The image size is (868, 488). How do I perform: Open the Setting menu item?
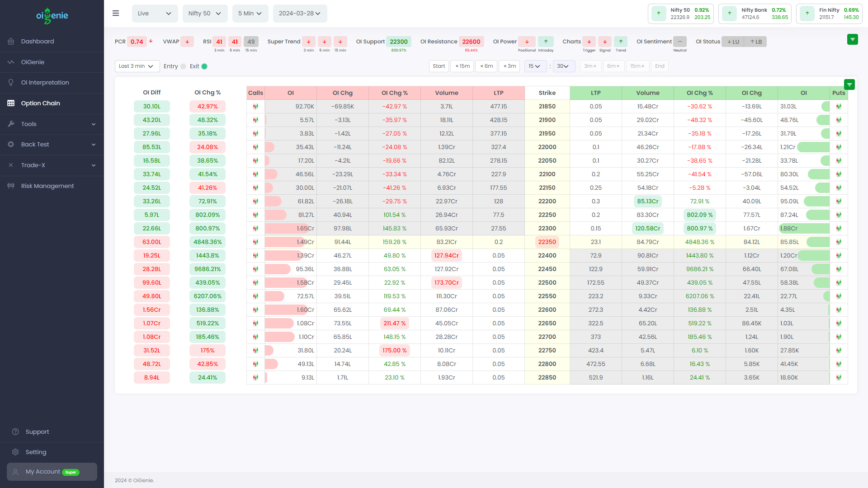pos(35,452)
